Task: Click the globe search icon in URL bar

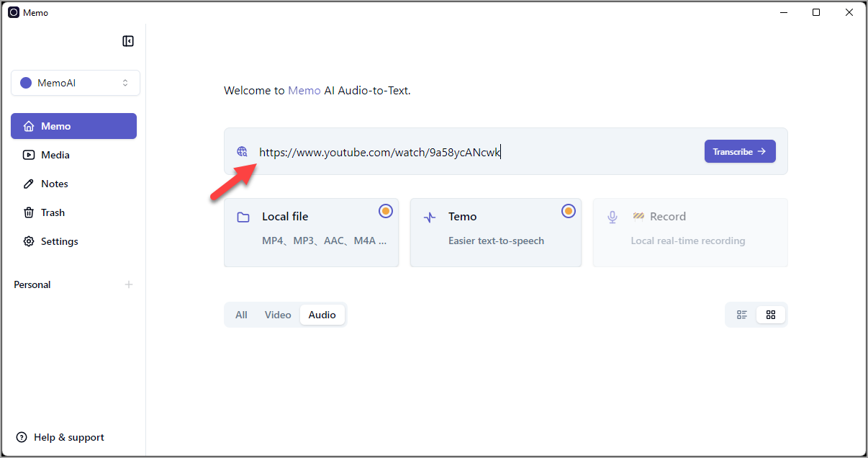Action: pyautogui.click(x=242, y=152)
